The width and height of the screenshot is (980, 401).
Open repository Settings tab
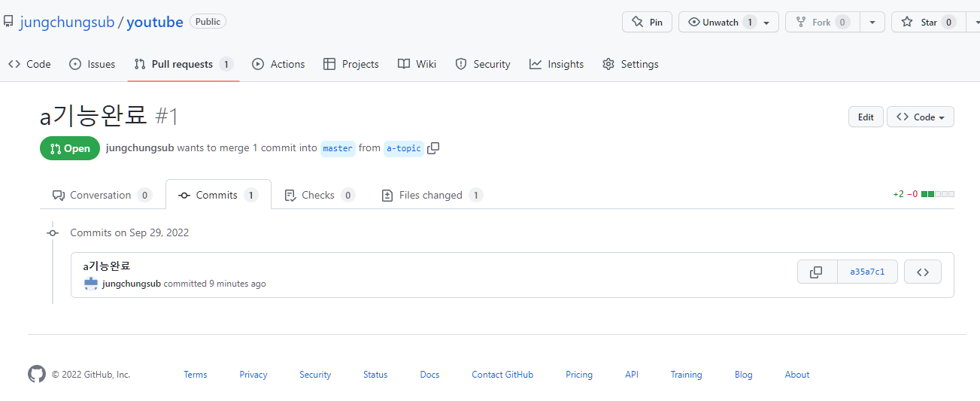pyautogui.click(x=630, y=64)
